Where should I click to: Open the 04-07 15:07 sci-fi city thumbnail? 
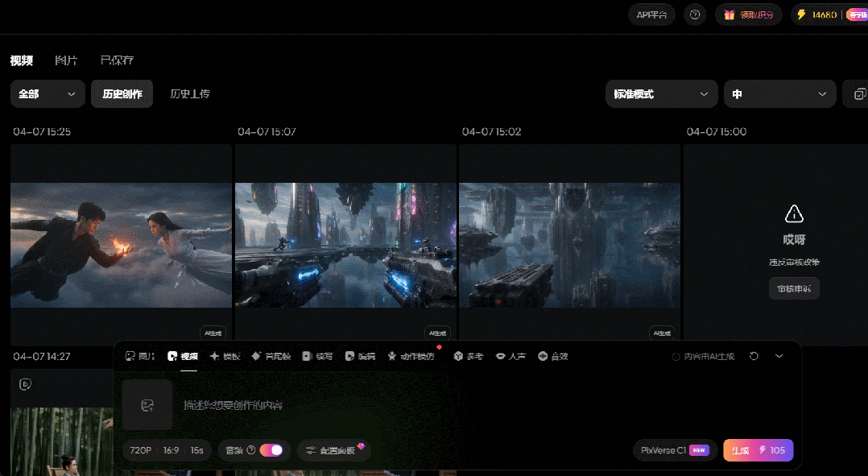[345, 245]
